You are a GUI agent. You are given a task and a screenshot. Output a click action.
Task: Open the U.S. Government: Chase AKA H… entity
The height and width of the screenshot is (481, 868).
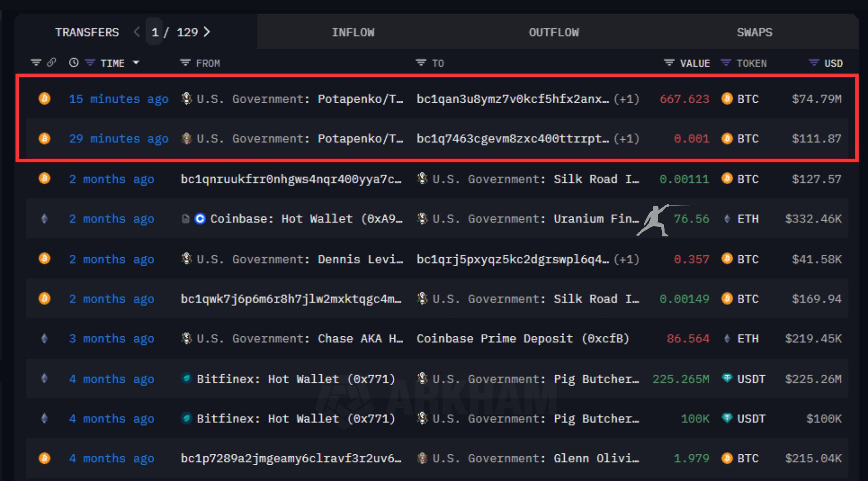(300, 339)
